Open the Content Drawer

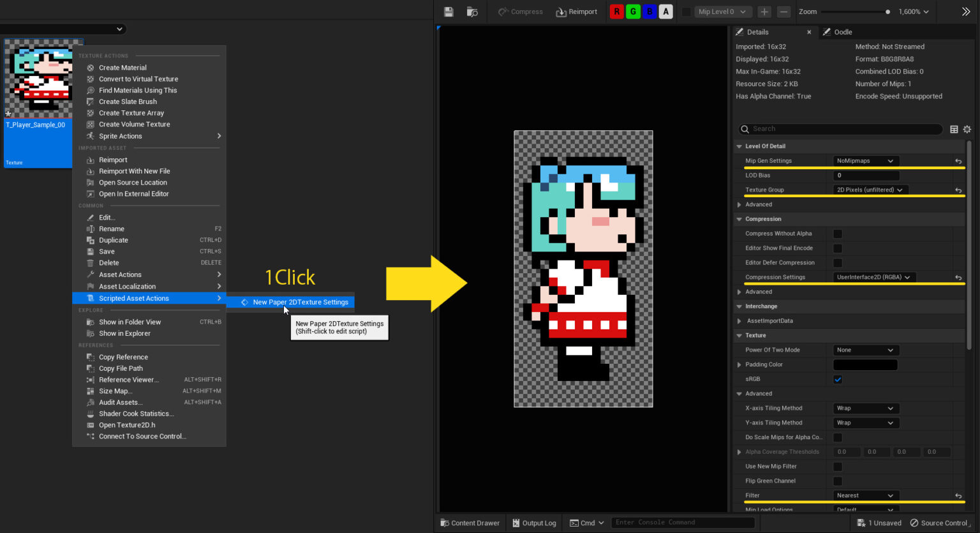tap(470, 522)
